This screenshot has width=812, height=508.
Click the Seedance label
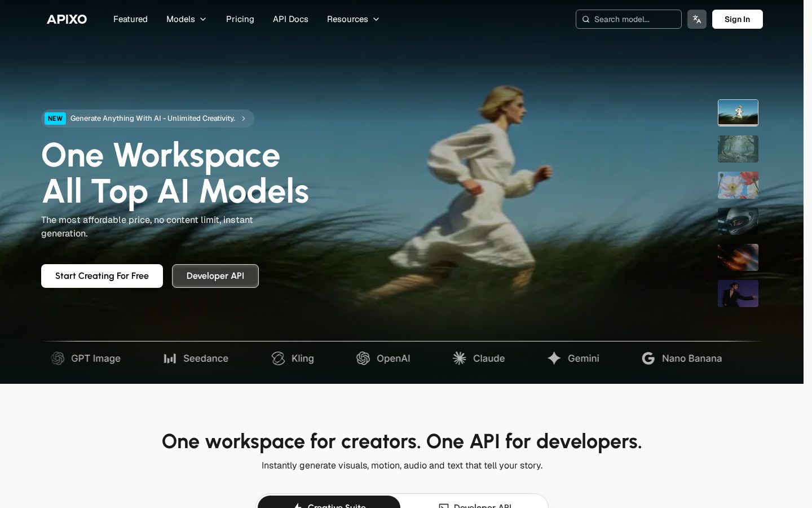pos(206,358)
